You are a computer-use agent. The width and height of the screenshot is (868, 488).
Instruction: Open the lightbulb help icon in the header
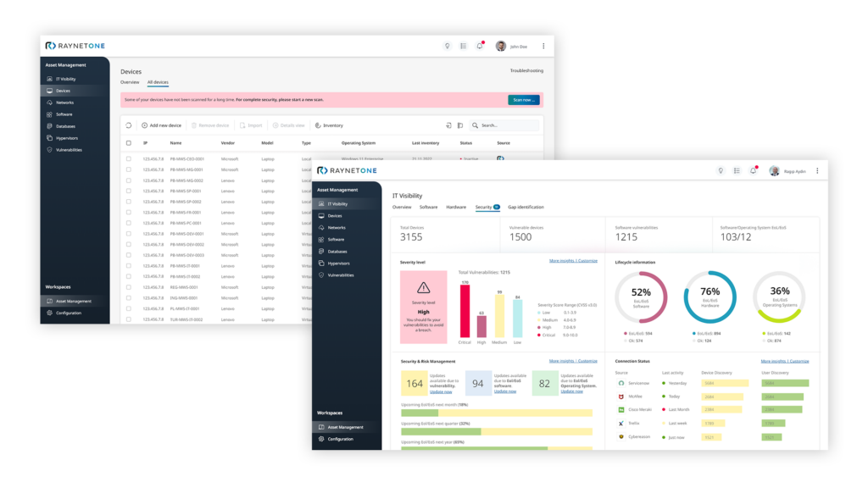coord(721,170)
